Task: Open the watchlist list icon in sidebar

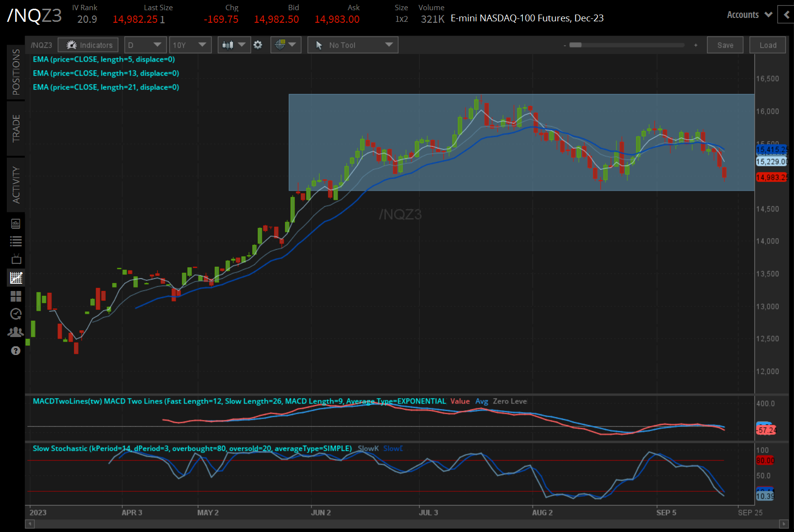Action: click(x=16, y=241)
